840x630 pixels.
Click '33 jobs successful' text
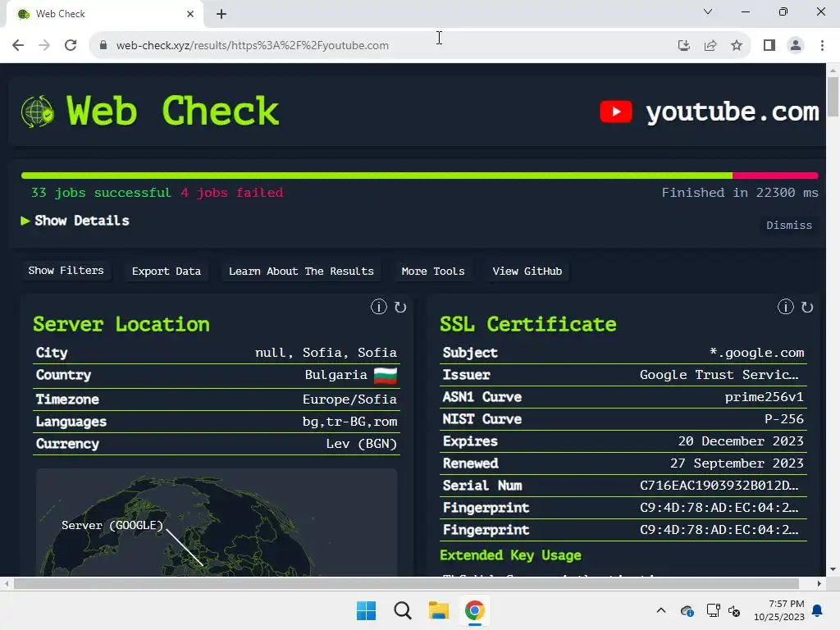(101, 193)
